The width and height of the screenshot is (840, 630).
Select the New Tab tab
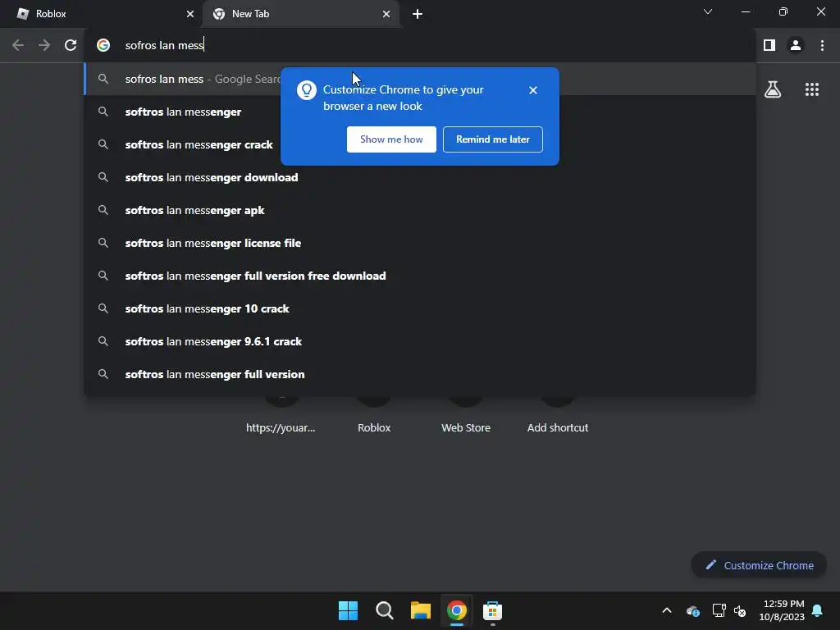pyautogui.click(x=300, y=14)
